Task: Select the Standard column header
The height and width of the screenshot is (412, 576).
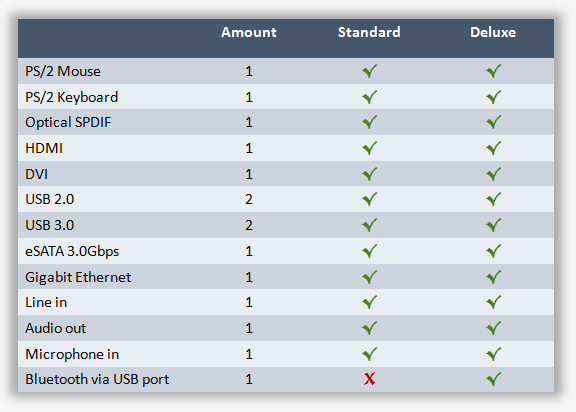Action: [x=369, y=32]
